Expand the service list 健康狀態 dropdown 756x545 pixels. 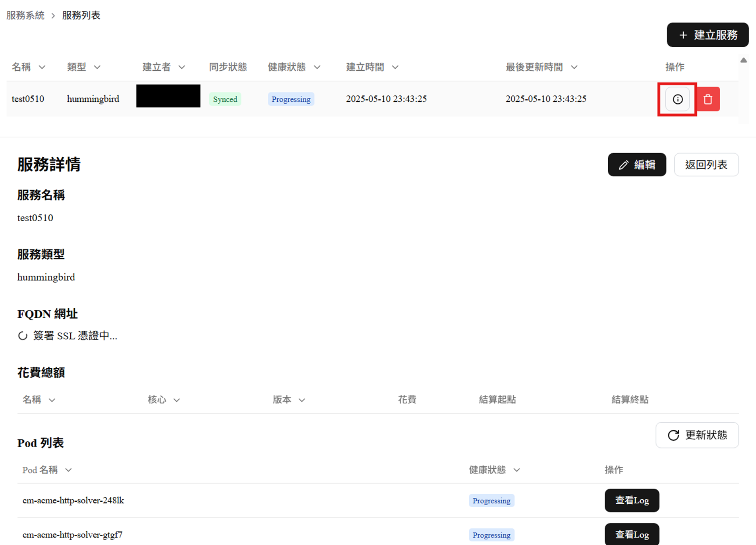click(317, 68)
